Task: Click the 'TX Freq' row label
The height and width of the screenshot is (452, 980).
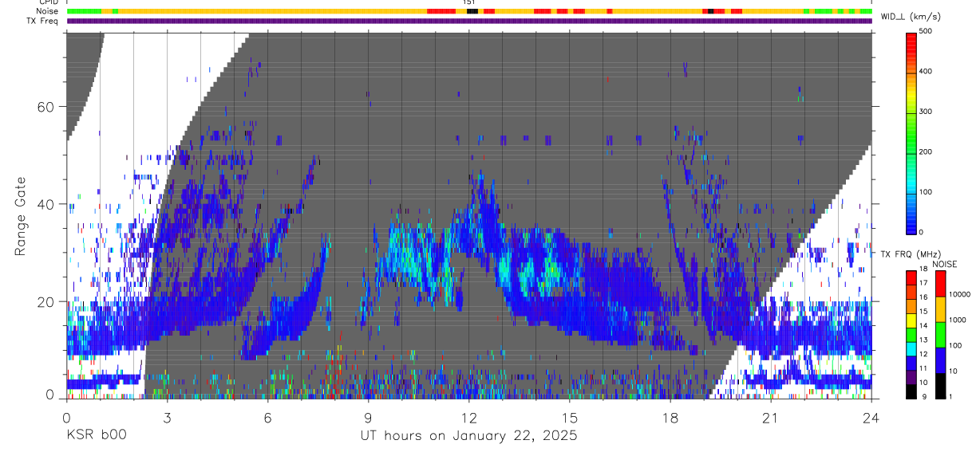Action: click(x=43, y=22)
